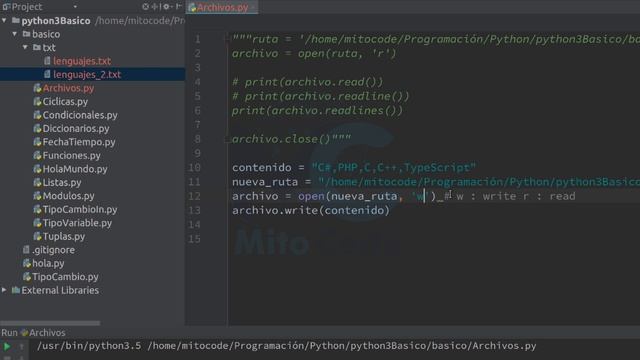Screen dimensions: 640x360
Task: Click 'archivo.write(contenido)' on line 13
Action: [x=311, y=210]
